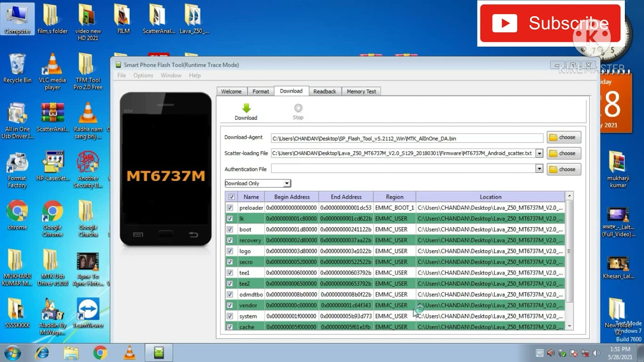The height and width of the screenshot is (362, 644).
Task: Open the Computer desktop icon
Action: pyautogui.click(x=17, y=19)
